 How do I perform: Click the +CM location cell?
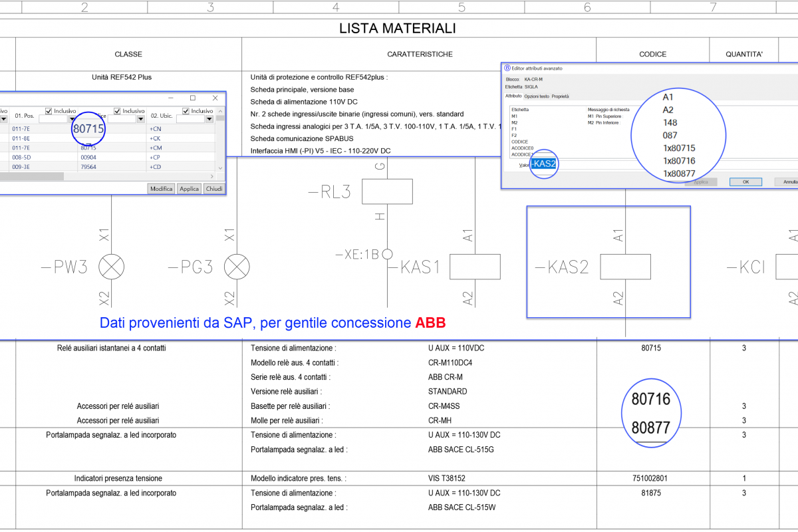pyautogui.click(x=156, y=148)
